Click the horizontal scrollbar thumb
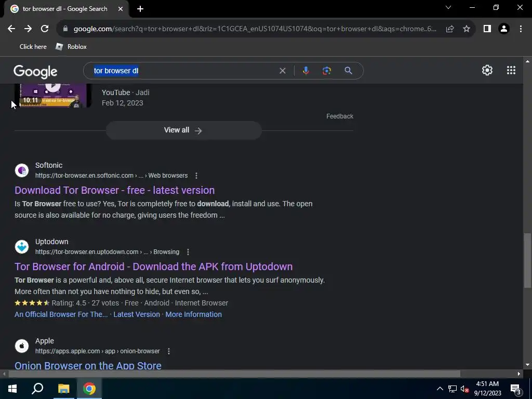 pyautogui.click(x=234, y=374)
